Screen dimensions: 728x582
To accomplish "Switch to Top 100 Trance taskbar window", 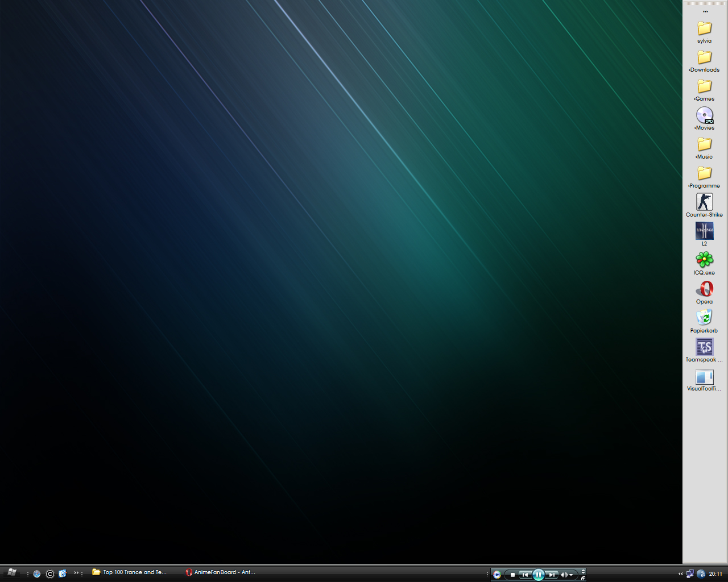I will pyautogui.click(x=130, y=572).
